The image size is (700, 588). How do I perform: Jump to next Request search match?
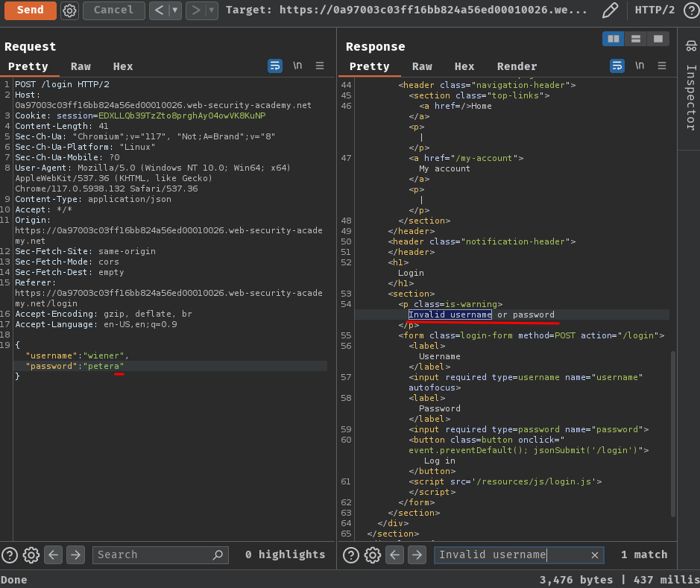[x=76, y=555]
